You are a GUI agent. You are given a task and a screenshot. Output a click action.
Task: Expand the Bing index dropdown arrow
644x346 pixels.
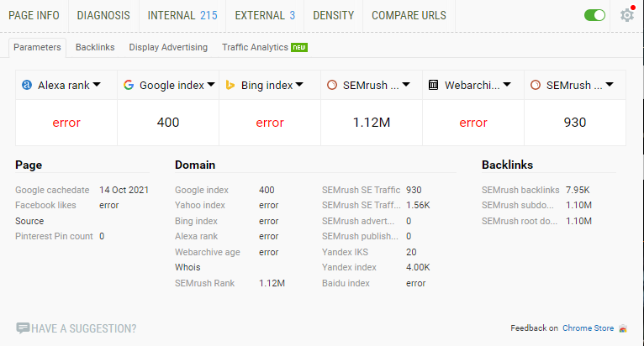click(x=299, y=85)
